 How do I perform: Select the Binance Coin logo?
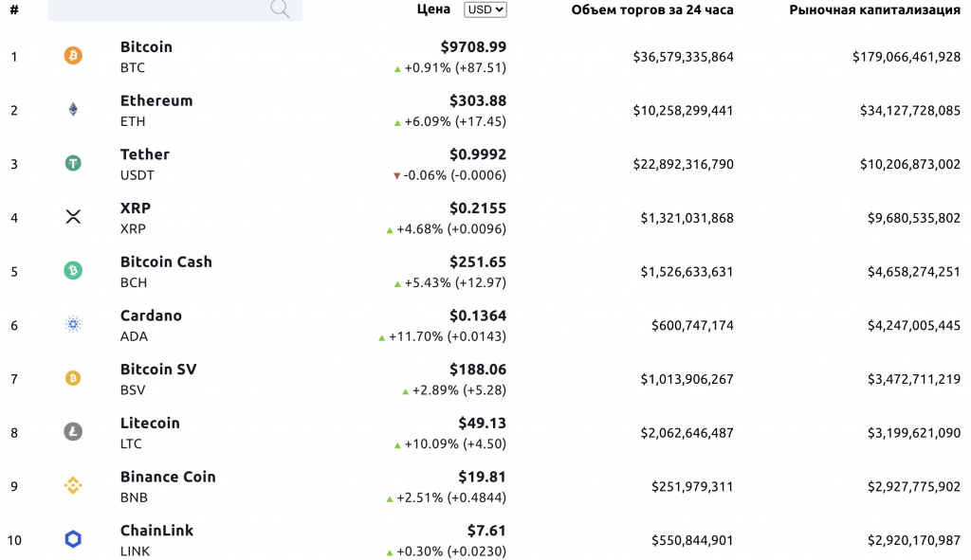click(72, 486)
